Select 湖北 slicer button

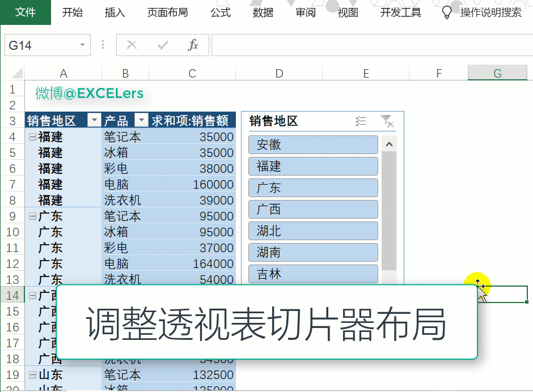pyautogui.click(x=313, y=231)
